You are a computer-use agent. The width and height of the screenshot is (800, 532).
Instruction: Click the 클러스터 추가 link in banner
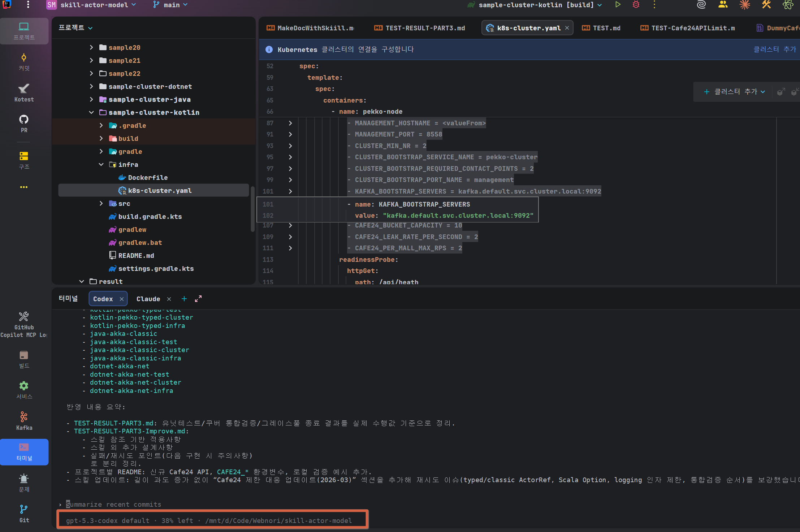[774, 49]
